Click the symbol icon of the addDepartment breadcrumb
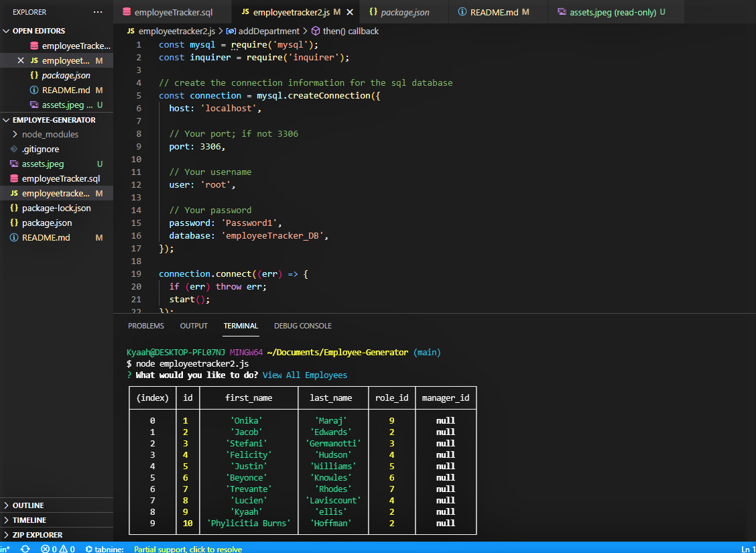The height and width of the screenshot is (553, 756). 231,32
